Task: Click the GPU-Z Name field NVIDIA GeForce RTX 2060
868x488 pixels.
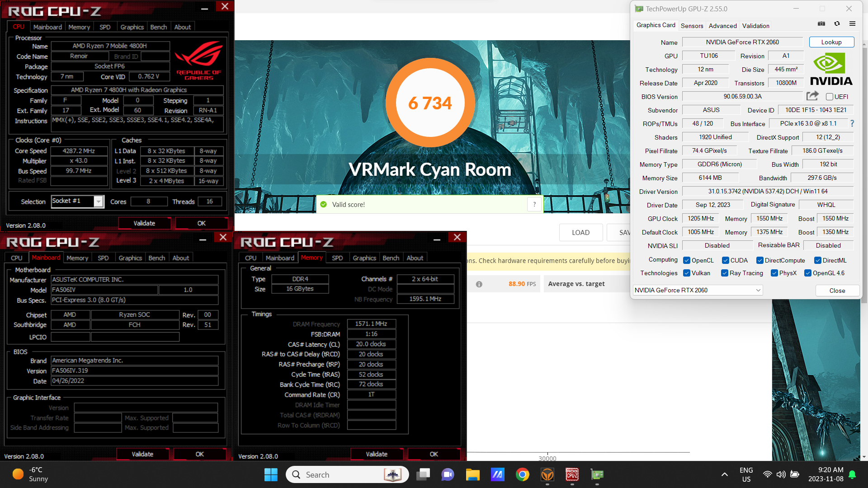Action: click(742, 42)
